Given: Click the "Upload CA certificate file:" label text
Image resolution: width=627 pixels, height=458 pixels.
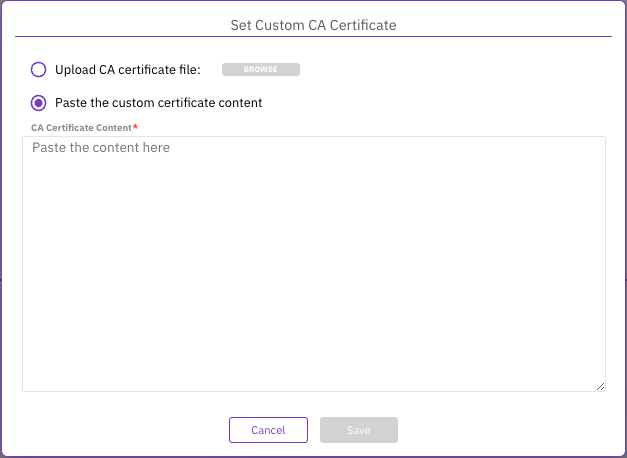Looking at the screenshot, I should (x=128, y=70).
